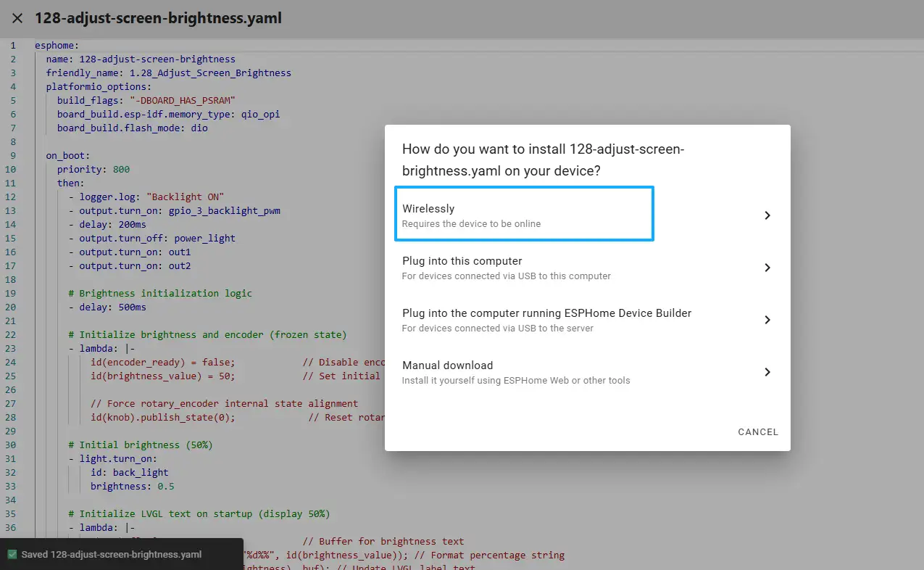Close the YAML editor using the X icon

point(17,18)
